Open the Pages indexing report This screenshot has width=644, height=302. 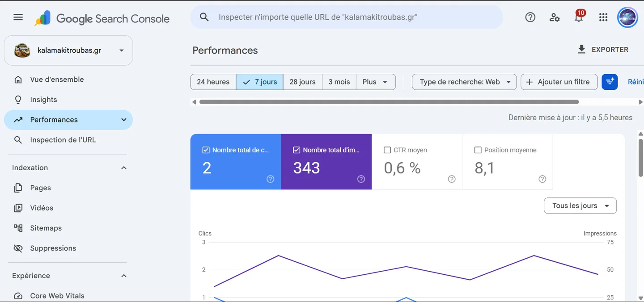68,188
